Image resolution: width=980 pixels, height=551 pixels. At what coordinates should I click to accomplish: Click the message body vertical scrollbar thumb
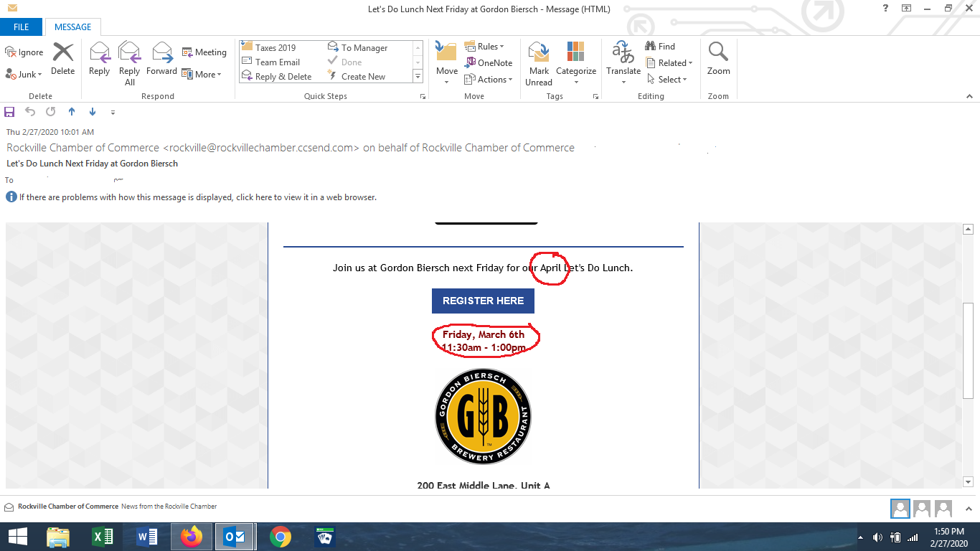tap(968, 350)
